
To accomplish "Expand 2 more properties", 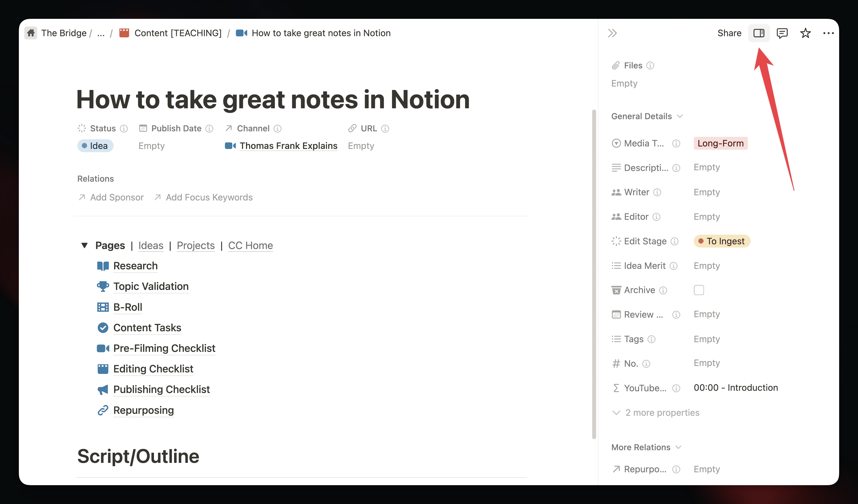I will point(656,413).
